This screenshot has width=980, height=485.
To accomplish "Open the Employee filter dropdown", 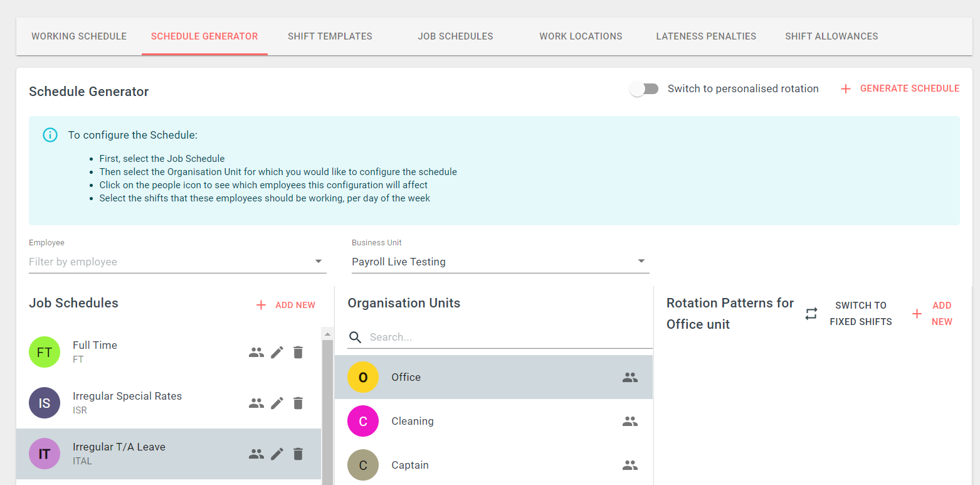I will pyautogui.click(x=177, y=262).
